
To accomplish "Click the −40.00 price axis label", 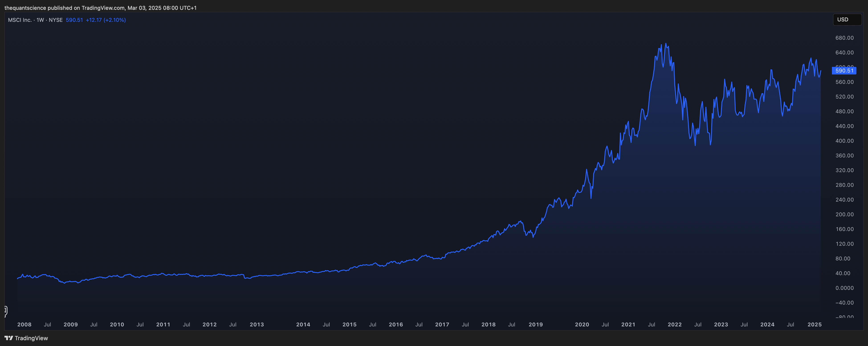I will pos(844,303).
